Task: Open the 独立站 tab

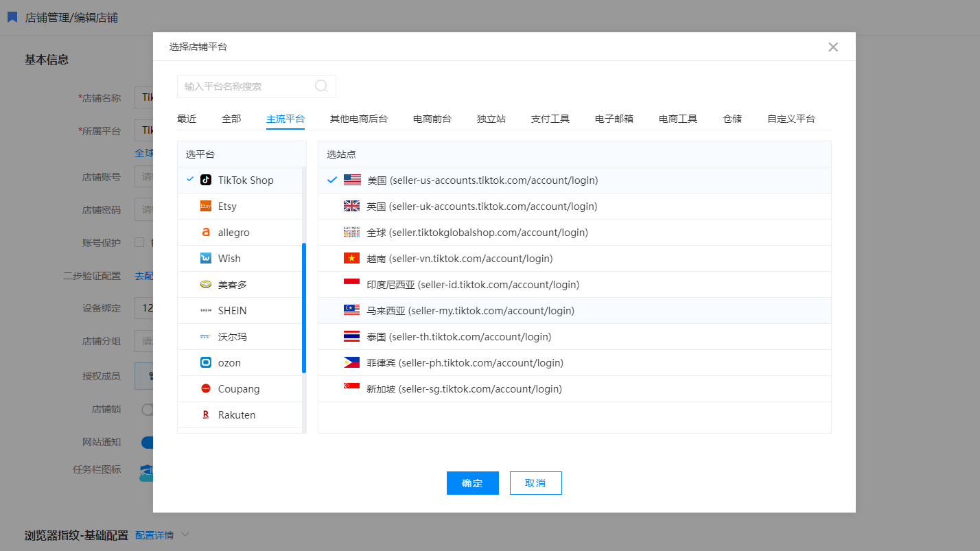Action: coord(491,119)
